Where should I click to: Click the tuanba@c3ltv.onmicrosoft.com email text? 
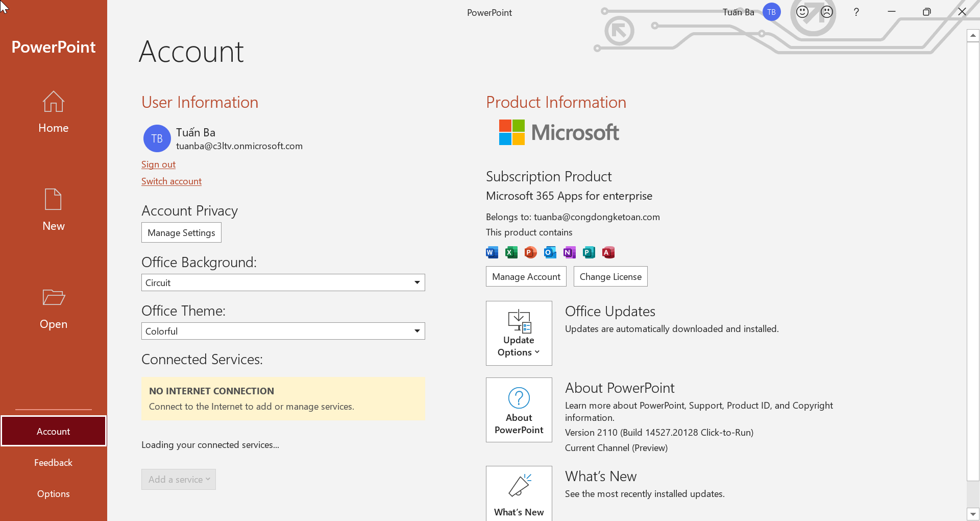pos(239,146)
